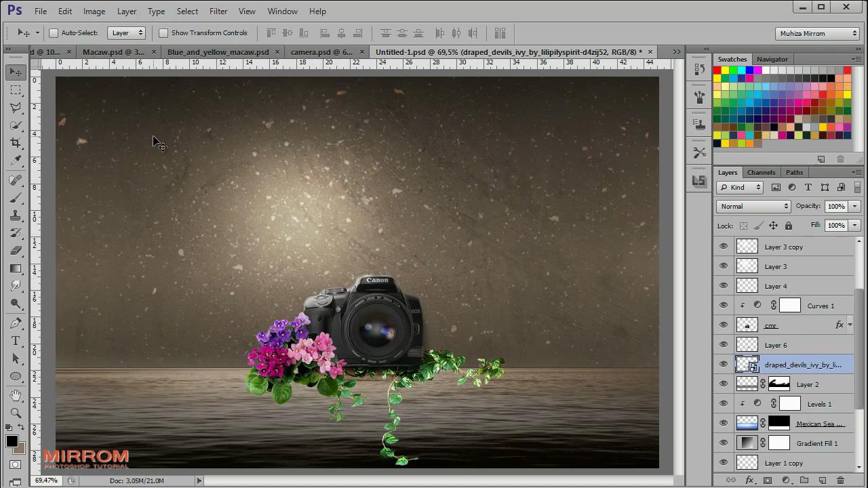Toggle visibility of the cmr layer
Viewport: 868px width, 488px height.
tap(724, 325)
